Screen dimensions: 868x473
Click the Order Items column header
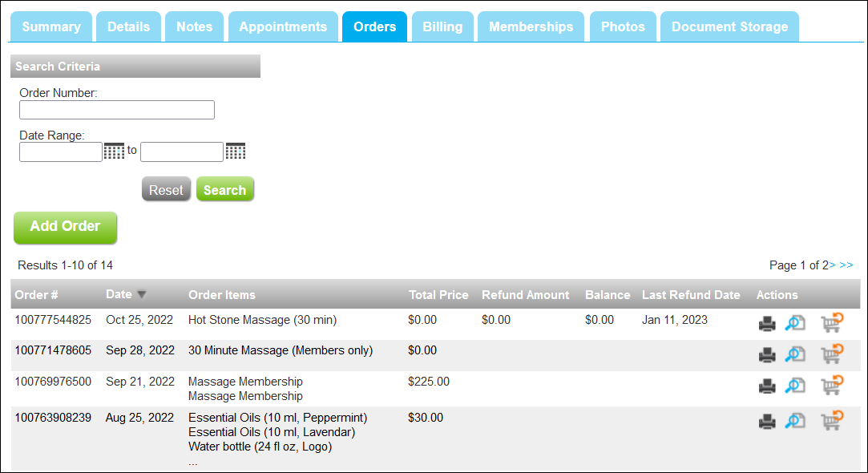coord(222,295)
